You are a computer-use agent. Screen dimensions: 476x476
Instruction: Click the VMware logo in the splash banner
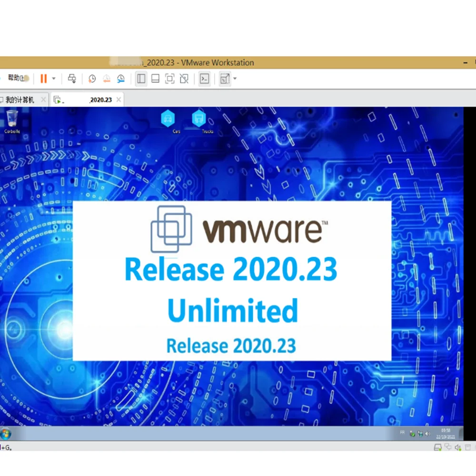click(x=239, y=229)
